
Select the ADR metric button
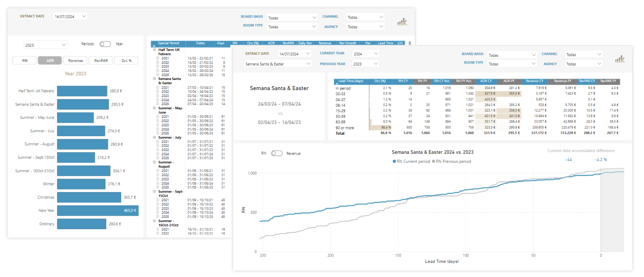tap(50, 61)
